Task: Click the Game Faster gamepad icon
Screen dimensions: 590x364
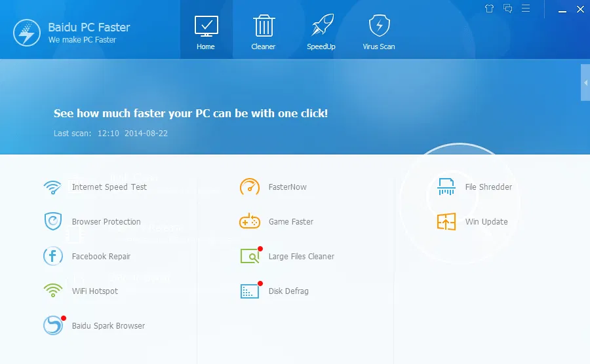Action: [x=250, y=221]
